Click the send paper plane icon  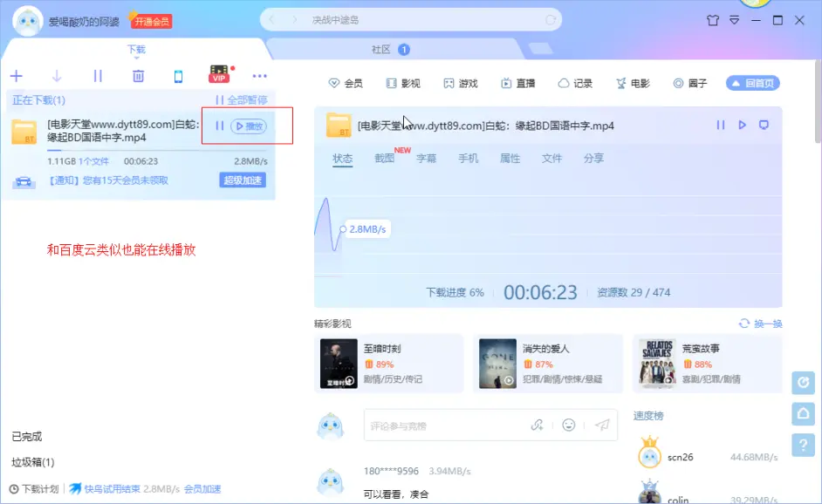pos(602,425)
